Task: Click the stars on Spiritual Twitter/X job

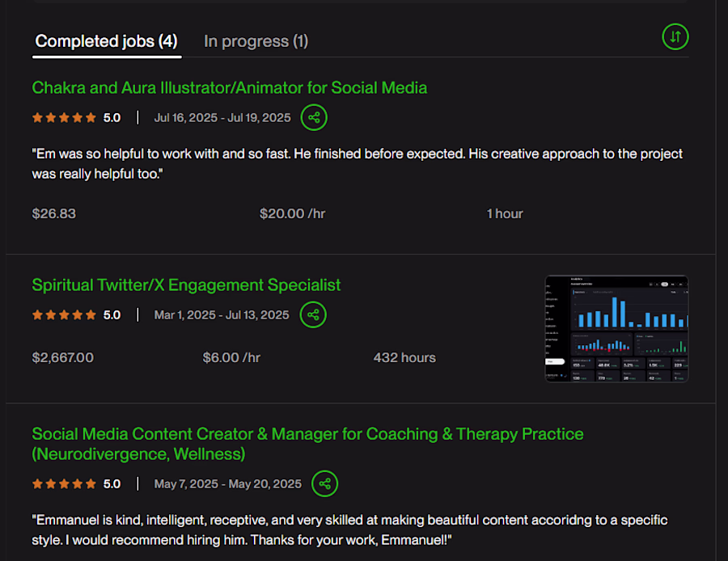Action: 64,315
